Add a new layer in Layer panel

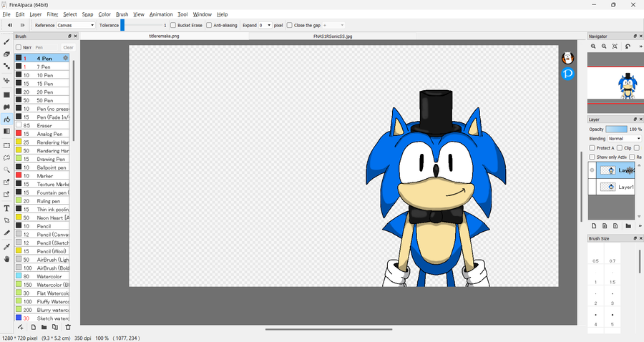(594, 226)
